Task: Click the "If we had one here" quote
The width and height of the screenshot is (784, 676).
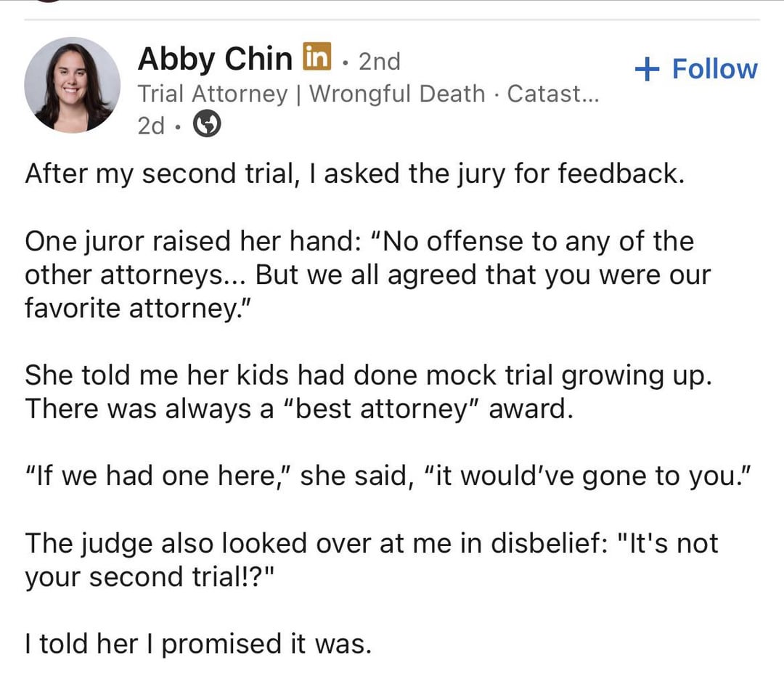Action: pos(387,476)
